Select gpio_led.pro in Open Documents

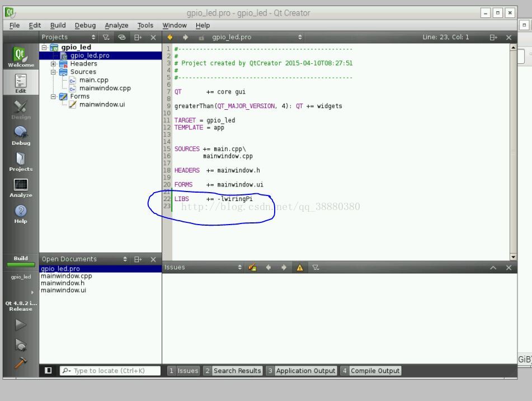(60, 269)
